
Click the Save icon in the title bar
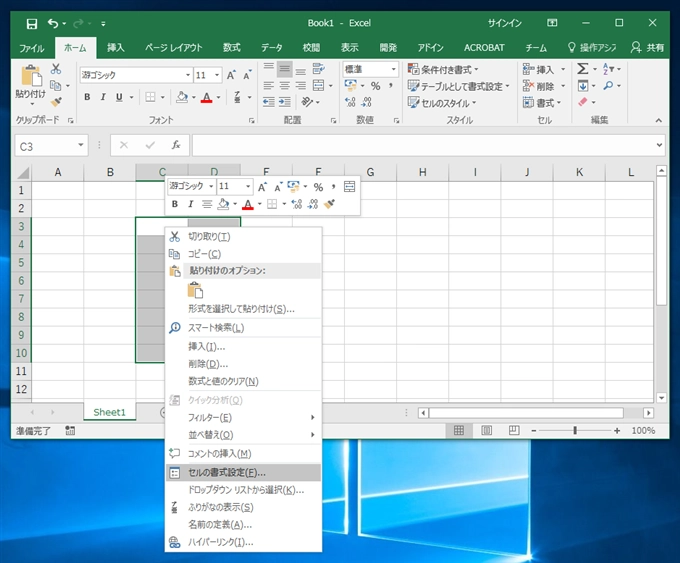(x=32, y=23)
